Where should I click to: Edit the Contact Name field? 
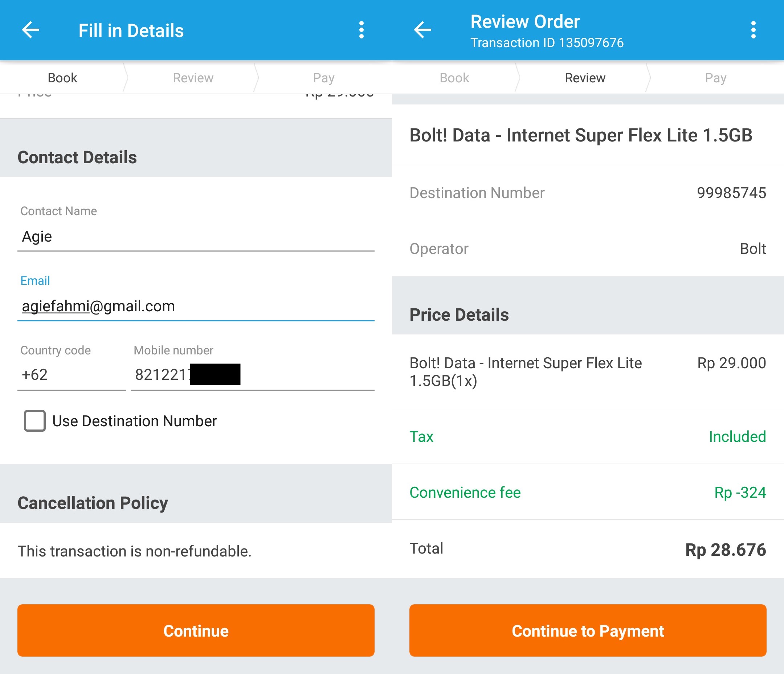[196, 237]
